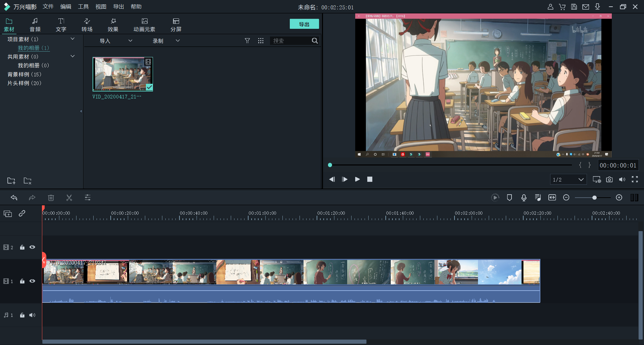Toggle lock on video track 2

pyautogui.click(x=22, y=247)
